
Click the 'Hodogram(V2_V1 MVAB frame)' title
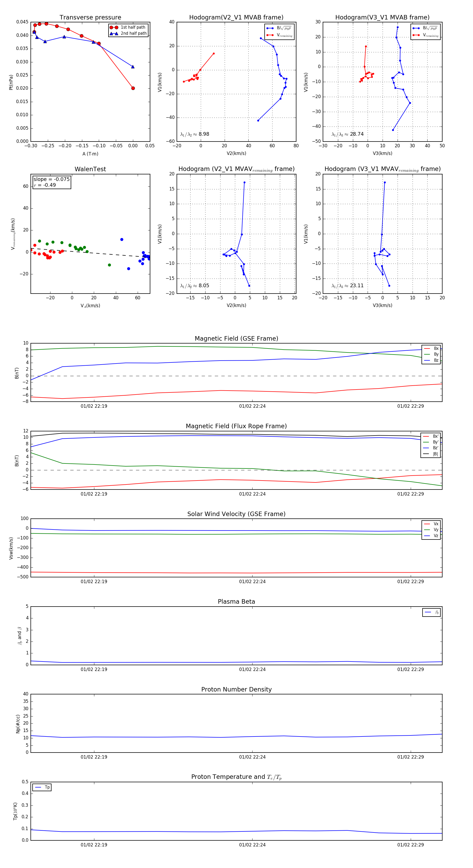(x=236, y=18)
